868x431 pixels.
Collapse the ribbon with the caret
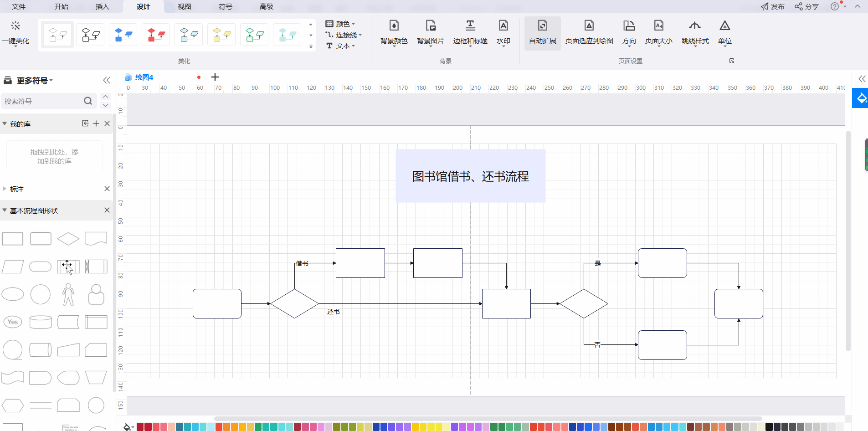click(x=858, y=6)
